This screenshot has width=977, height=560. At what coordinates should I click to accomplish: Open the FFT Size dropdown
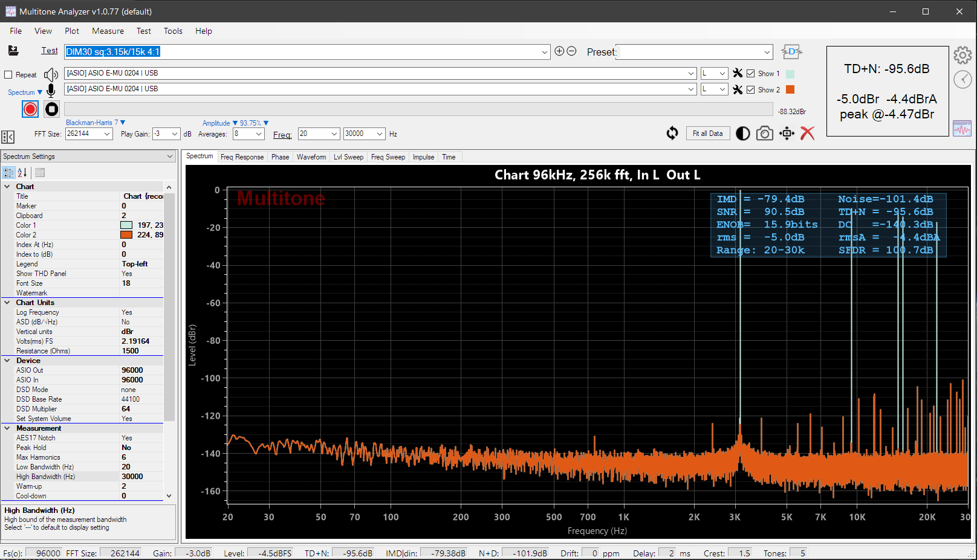point(107,134)
